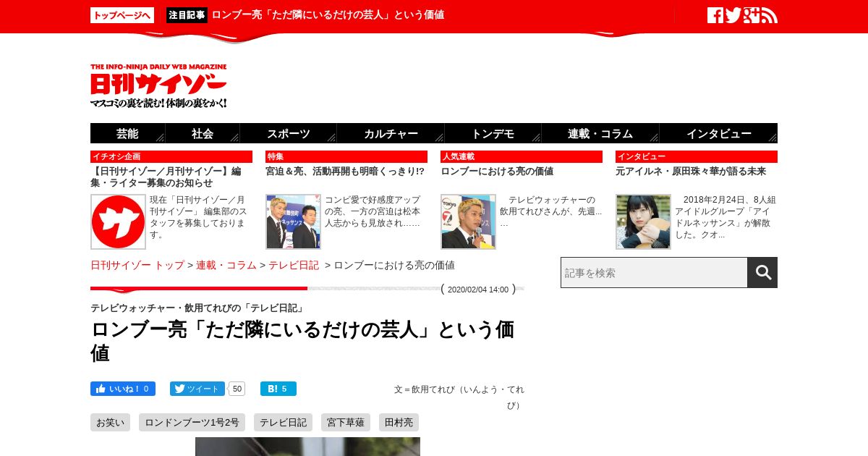Open the 元アイルネ・原田珠々華が語る未来 interview link
Image resolution: width=868 pixels, height=456 pixels.
691,172
